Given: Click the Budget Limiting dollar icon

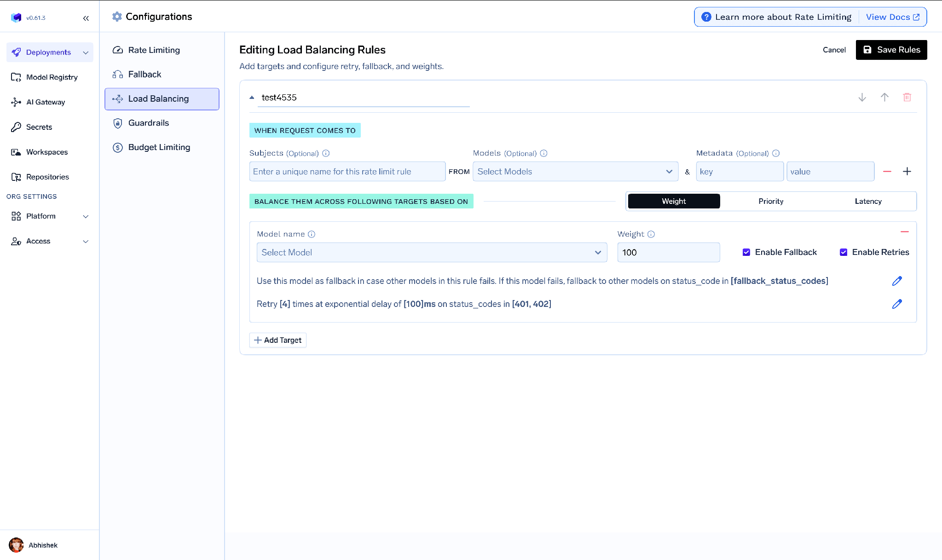Looking at the screenshot, I should coord(118,147).
